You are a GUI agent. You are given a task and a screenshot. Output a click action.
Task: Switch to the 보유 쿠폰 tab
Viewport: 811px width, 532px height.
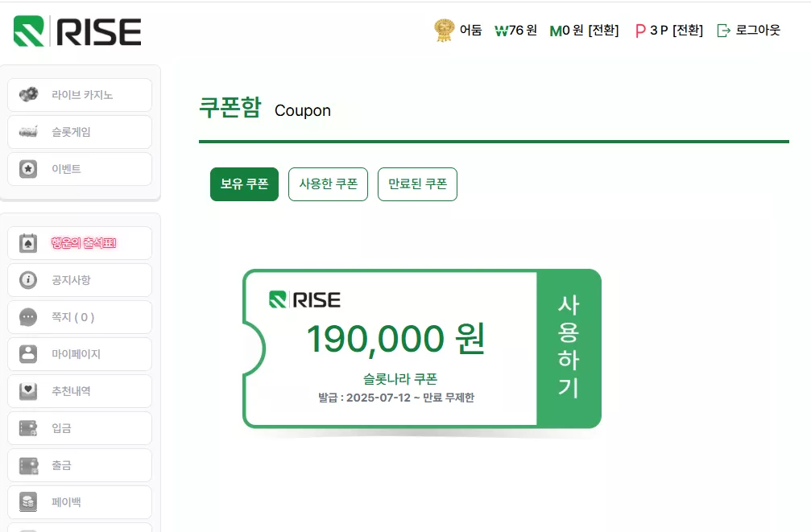pos(244,184)
